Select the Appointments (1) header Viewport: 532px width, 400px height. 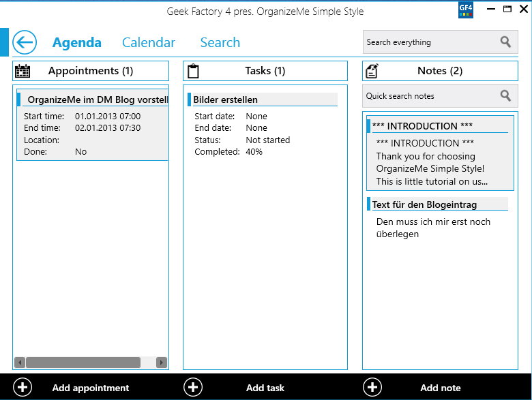[x=91, y=71]
